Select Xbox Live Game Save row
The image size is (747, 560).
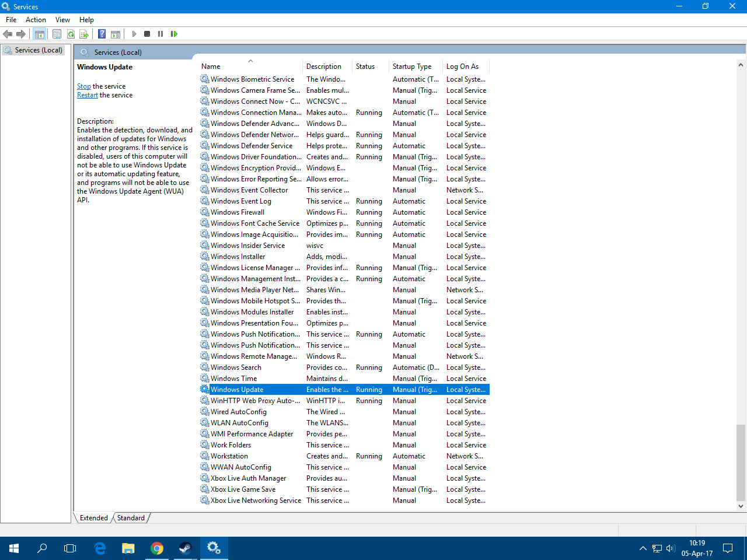[x=344, y=489]
